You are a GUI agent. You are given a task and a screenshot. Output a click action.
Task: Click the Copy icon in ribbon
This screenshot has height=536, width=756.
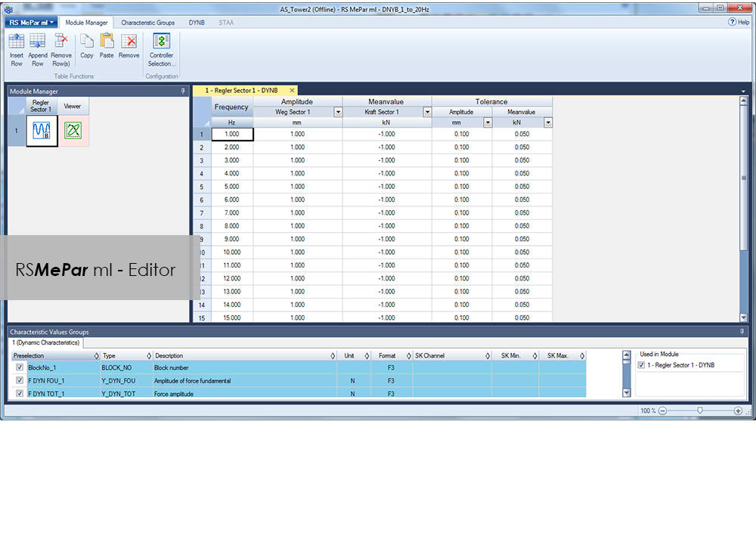click(x=87, y=42)
